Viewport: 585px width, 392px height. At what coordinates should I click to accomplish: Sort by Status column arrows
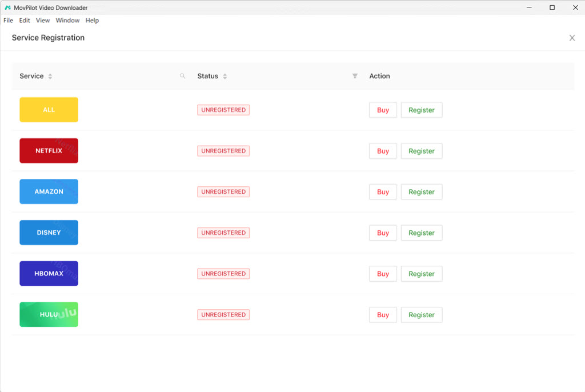pos(225,77)
